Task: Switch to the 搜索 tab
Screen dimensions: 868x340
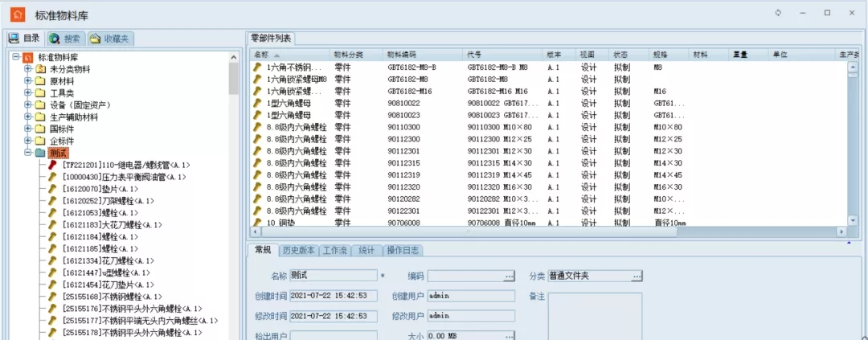Action: [x=65, y=39]
